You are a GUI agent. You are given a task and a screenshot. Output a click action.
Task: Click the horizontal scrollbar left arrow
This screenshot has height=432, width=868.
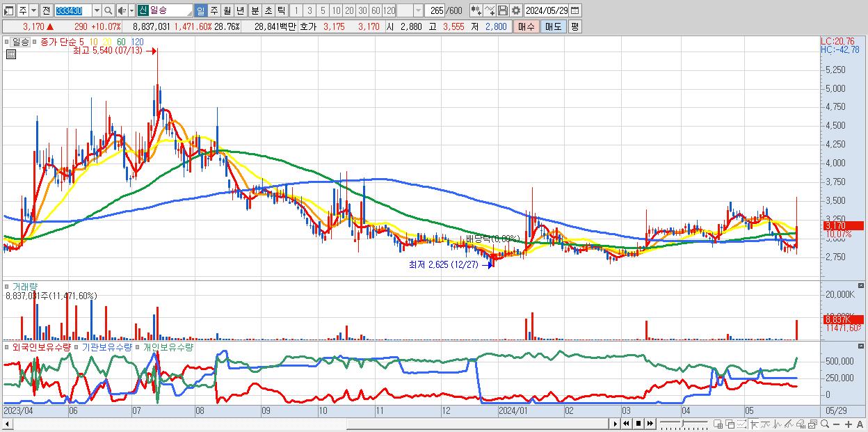(6, 424)
